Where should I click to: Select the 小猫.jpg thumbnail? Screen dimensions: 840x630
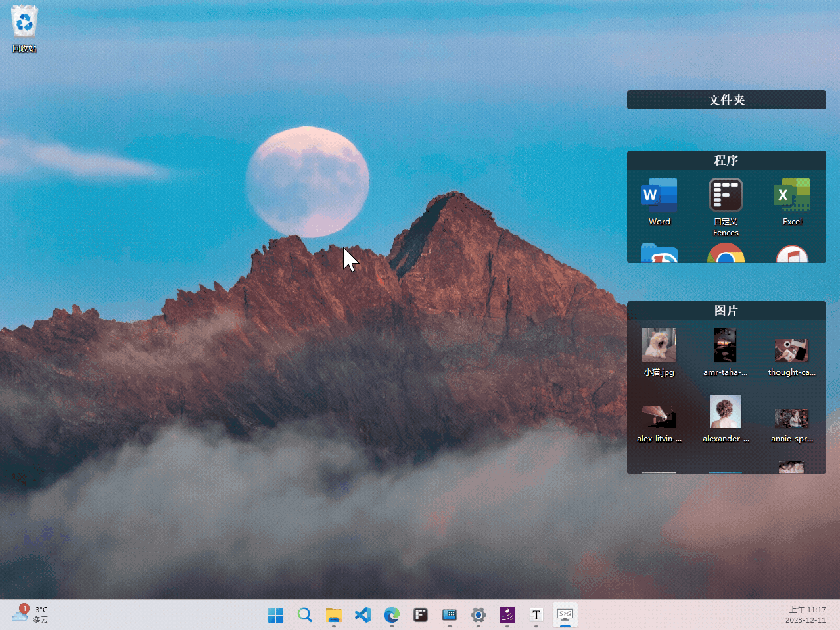click(659, 345)
